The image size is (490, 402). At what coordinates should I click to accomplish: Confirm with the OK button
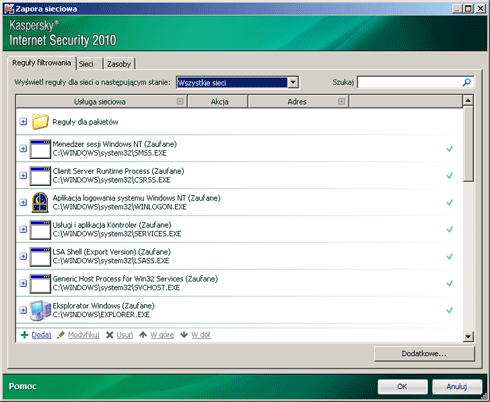[402, 387]
